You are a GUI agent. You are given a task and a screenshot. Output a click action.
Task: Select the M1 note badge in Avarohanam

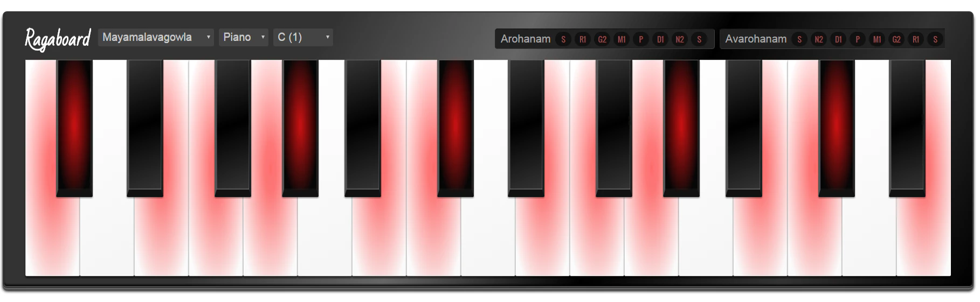point(877,39)
